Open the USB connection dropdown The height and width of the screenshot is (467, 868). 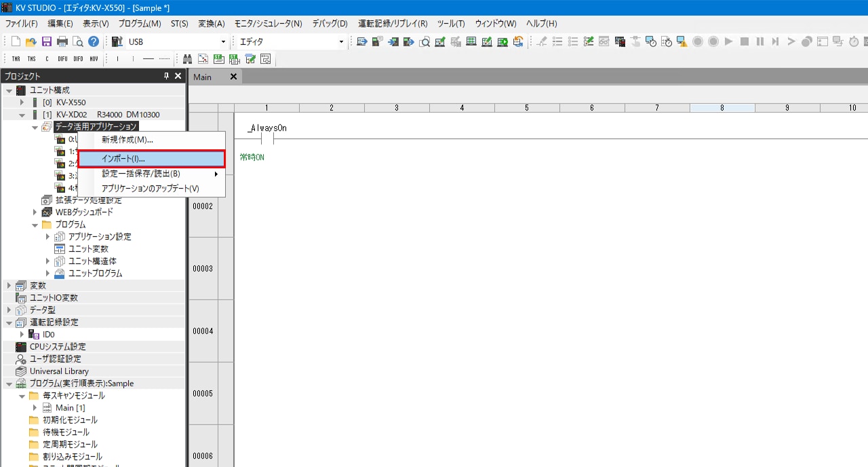click(223, 42)
